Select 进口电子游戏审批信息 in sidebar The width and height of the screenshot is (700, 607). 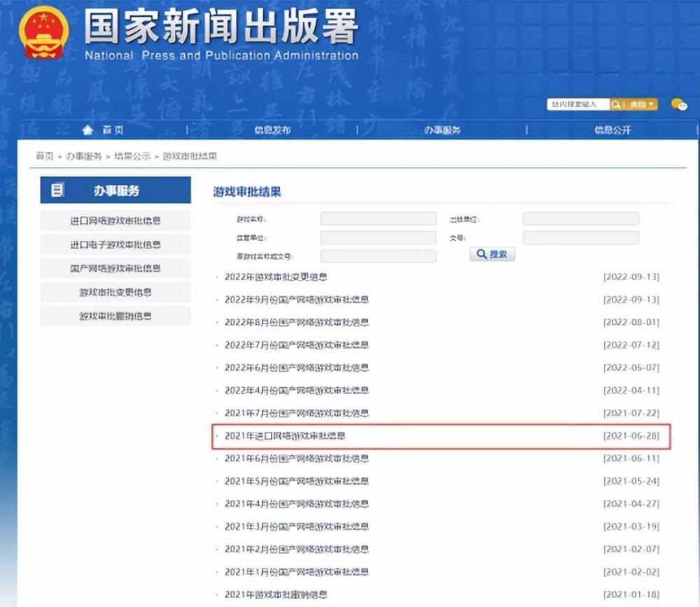tap(115, 244)
